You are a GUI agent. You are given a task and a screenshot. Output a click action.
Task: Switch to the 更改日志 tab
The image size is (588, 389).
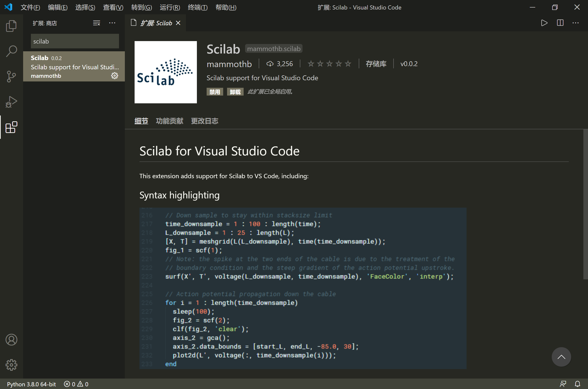tap(204, 121)
